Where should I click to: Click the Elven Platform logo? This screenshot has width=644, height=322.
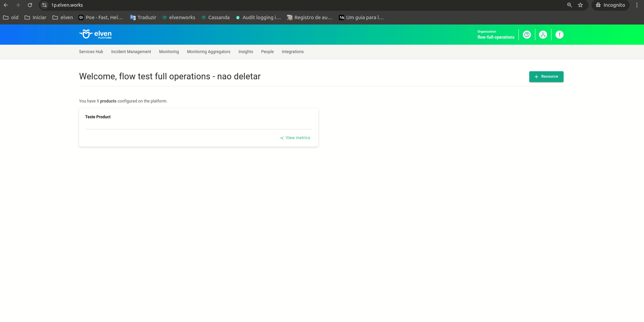tap(95, 34)
